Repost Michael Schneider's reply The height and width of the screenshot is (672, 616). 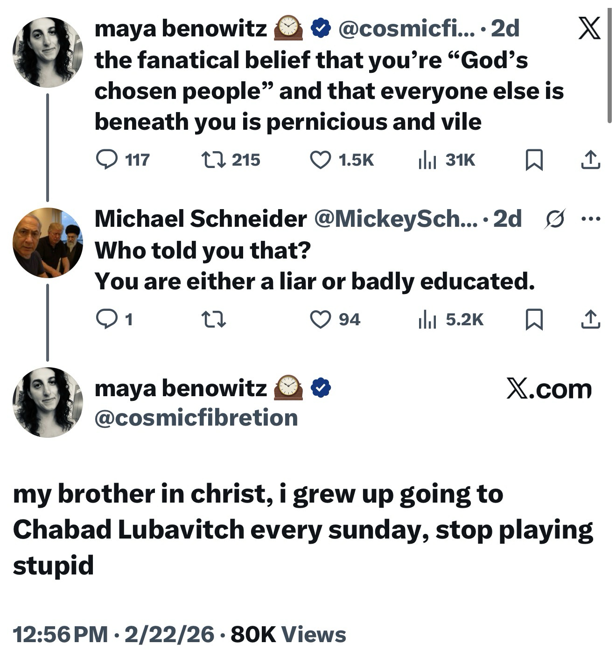click(x=214, y=320)
